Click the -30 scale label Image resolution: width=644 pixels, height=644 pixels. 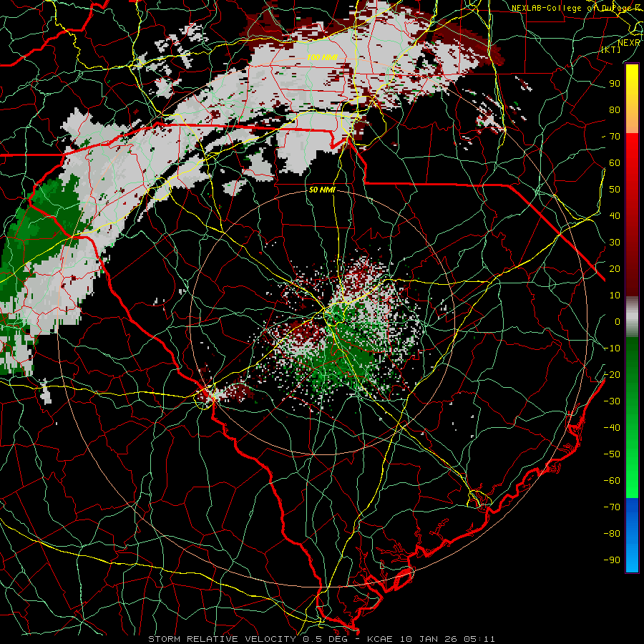coord(612,401)
